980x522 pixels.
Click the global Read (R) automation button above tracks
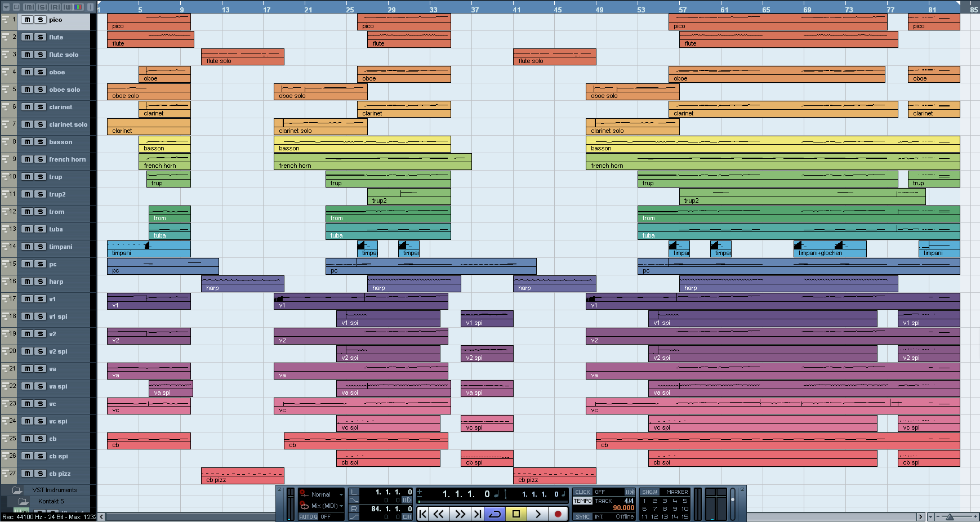click(x=55, y=7)
